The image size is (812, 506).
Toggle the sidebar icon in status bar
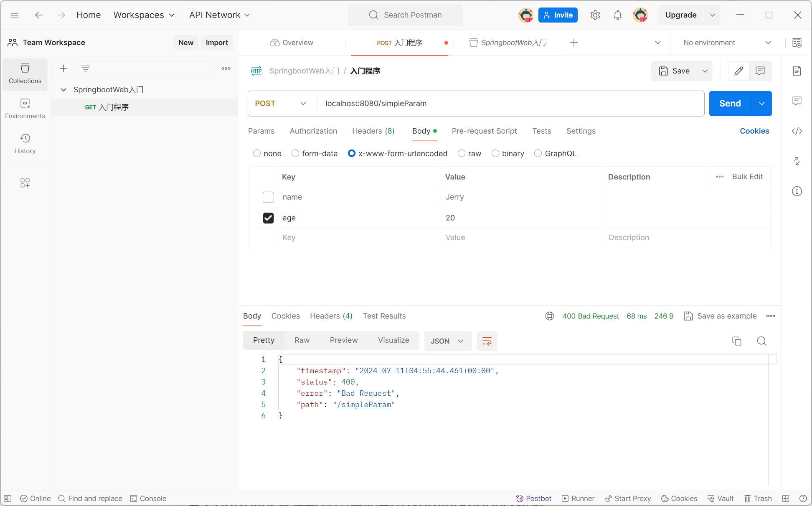point(8,498)
